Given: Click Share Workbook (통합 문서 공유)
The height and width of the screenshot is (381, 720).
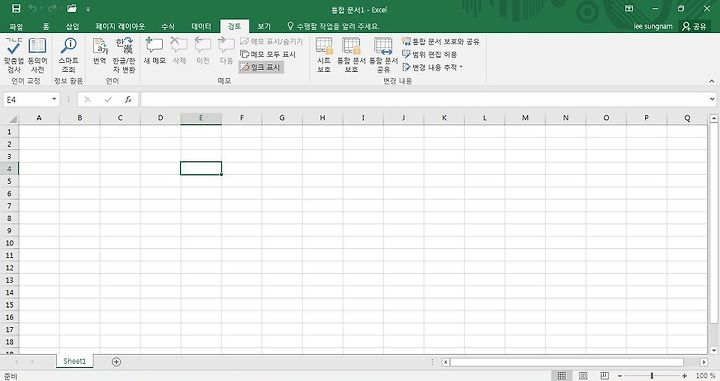Looking at the screenshot, I should [383, 56].
